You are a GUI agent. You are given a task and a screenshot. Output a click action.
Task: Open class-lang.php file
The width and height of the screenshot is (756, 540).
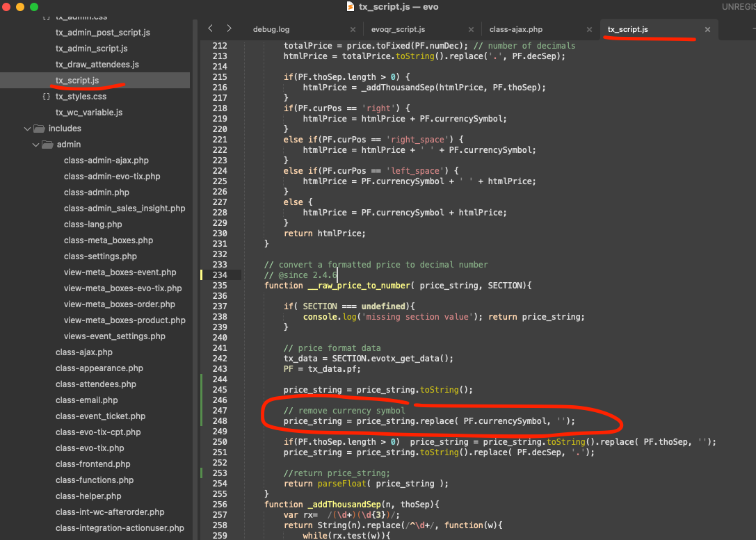point(93,224)
